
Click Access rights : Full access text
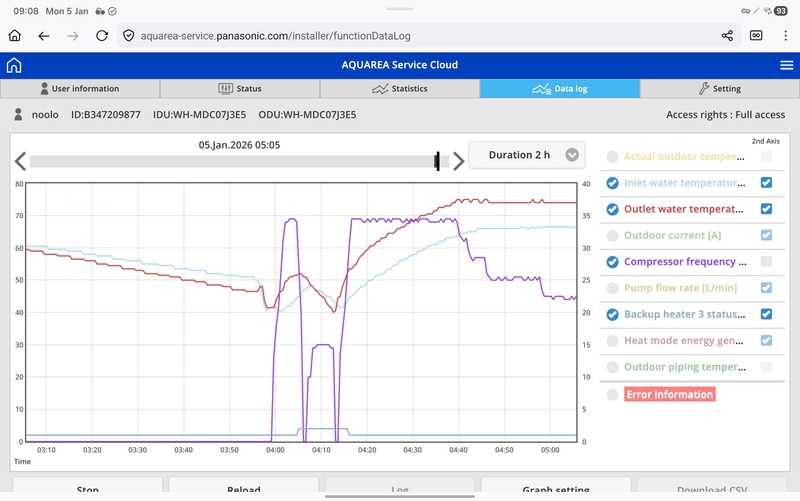click(726, 115)
